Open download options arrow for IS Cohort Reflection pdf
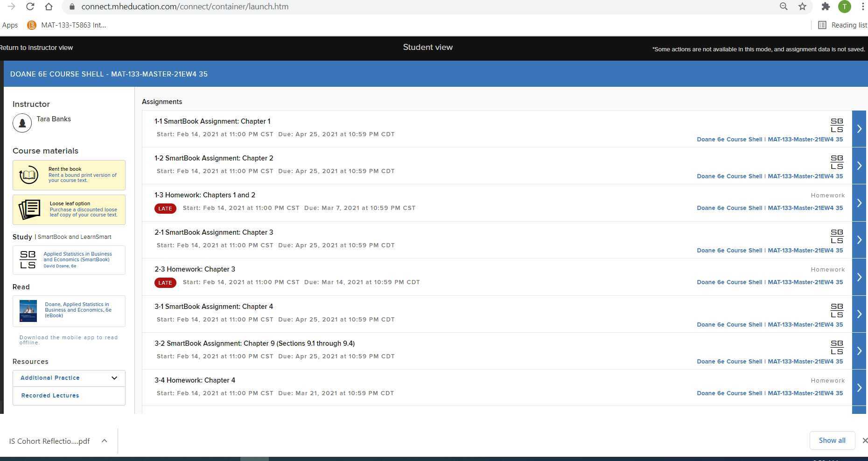868x461 pixels. tap(105, 441)
